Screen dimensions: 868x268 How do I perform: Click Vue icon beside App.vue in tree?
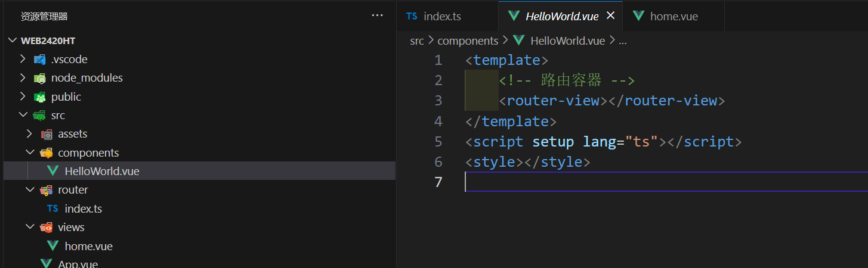tap(47, 264)
